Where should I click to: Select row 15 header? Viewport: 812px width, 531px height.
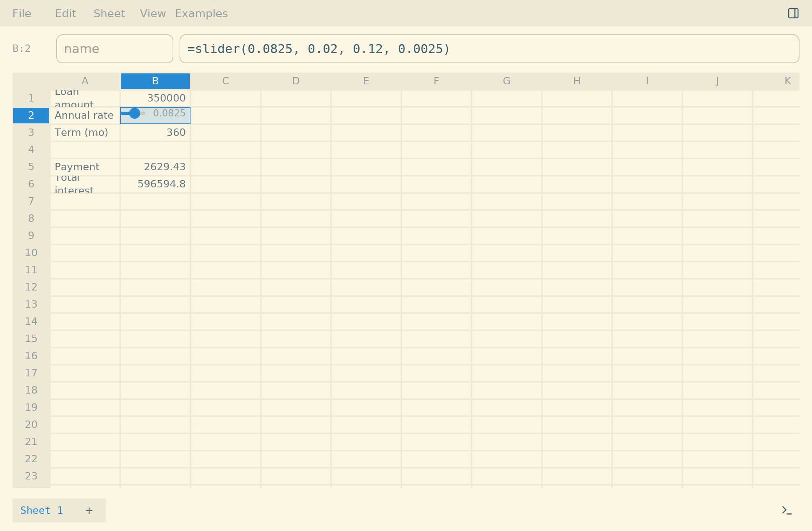point(31,339)
